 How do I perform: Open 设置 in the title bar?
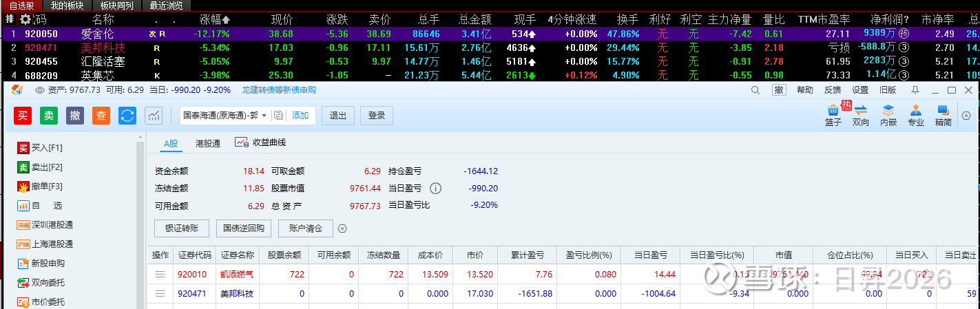pyautogui.click(x=860, y=90)
